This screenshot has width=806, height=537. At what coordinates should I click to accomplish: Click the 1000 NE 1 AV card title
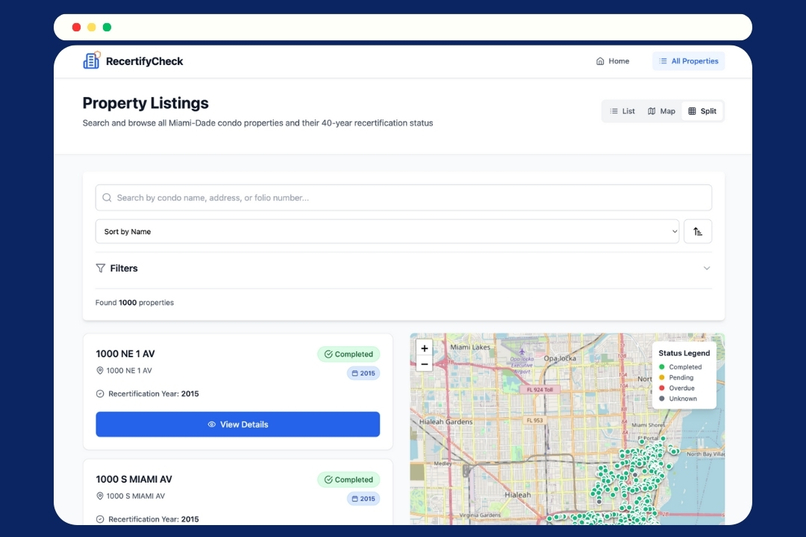pyautogui.click(x=125, y=354)
